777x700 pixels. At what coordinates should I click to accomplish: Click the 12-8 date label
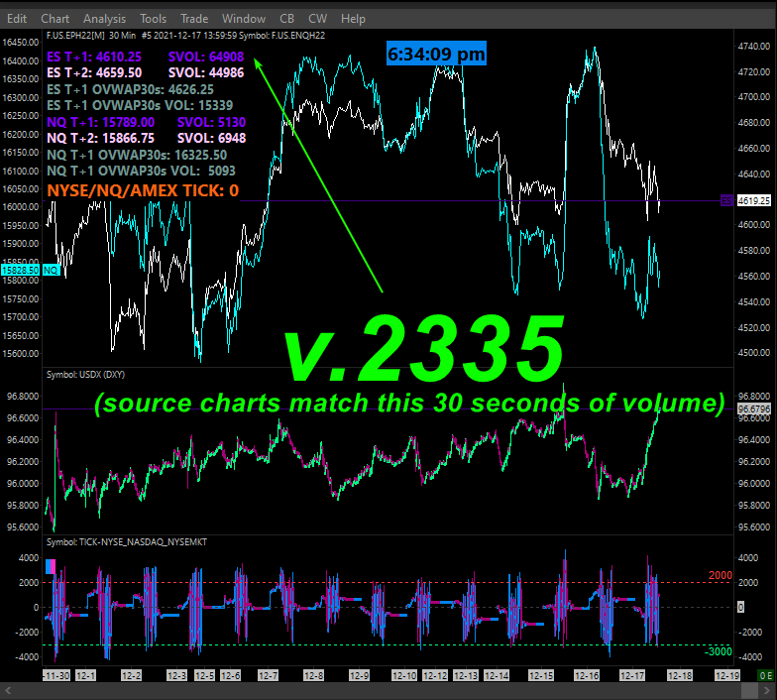point(313,675)
